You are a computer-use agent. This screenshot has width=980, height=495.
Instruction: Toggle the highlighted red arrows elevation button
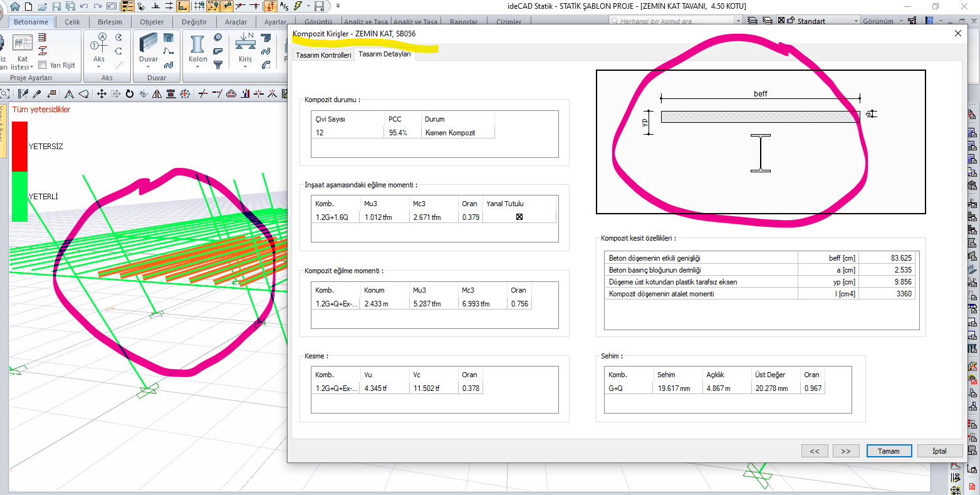click(x=270, y=6)
